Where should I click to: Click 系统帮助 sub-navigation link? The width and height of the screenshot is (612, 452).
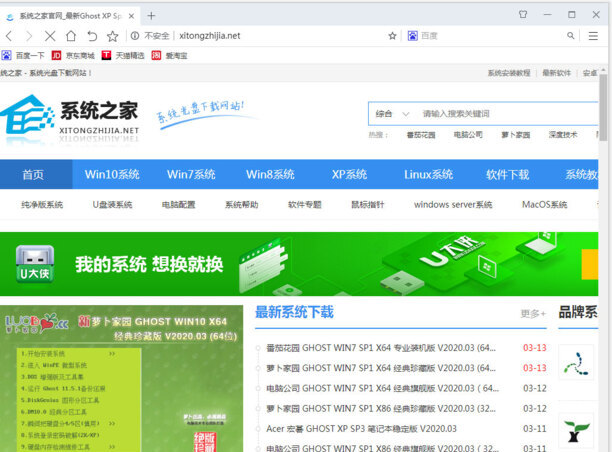click(x=242, y=205)
